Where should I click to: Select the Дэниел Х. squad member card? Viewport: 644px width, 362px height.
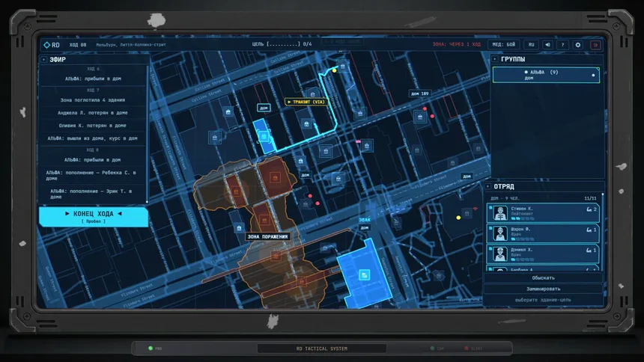(x=543, y=254)
